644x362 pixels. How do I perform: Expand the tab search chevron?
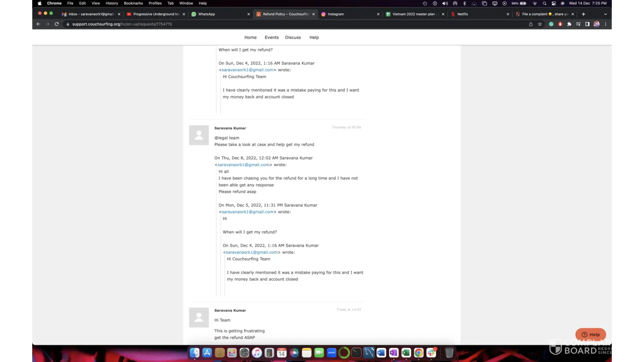point(605,14)
